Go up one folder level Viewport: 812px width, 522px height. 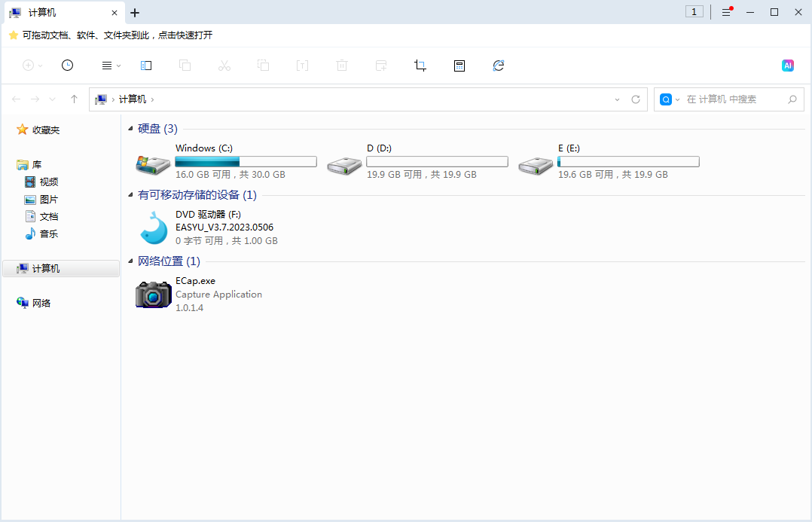[x=74, y=99]
